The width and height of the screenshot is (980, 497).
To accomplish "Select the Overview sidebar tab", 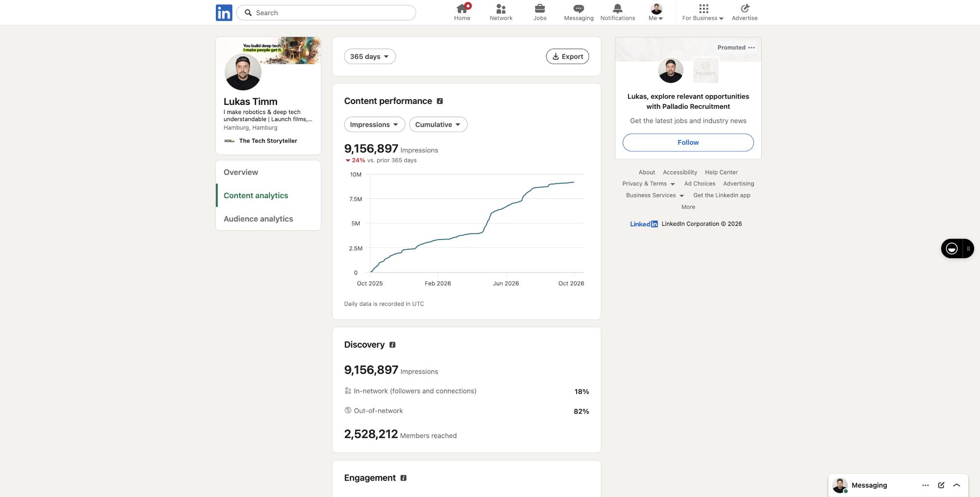I will tap(268, 172).
